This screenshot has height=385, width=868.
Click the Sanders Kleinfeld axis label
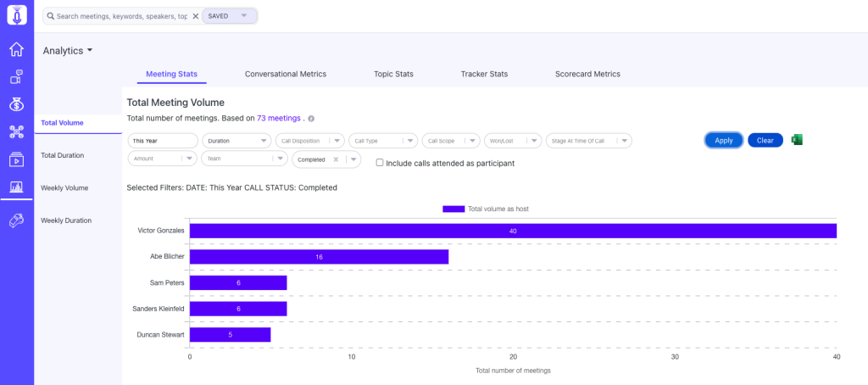(159, 309)
